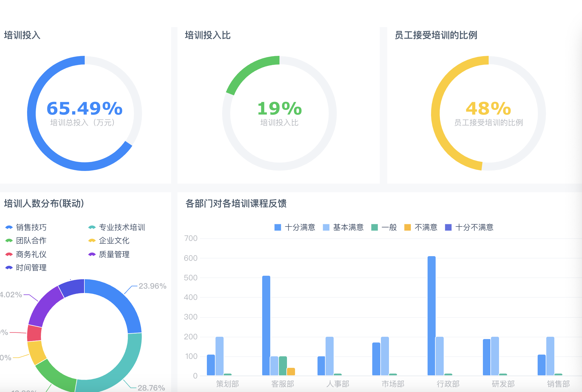This screenshot has height=392, width=582.
Task: Click the 策划部 基本满意 bar
Action: coord(220,356)
